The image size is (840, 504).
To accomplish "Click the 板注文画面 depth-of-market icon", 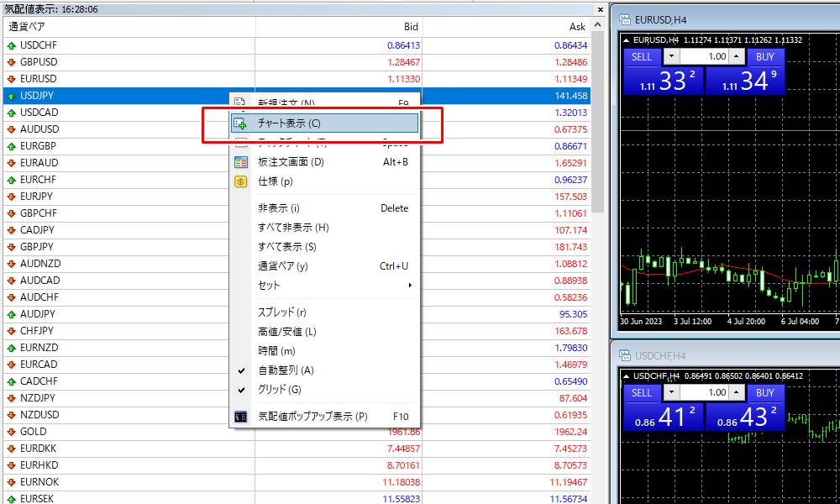I will tap(240, 161).
